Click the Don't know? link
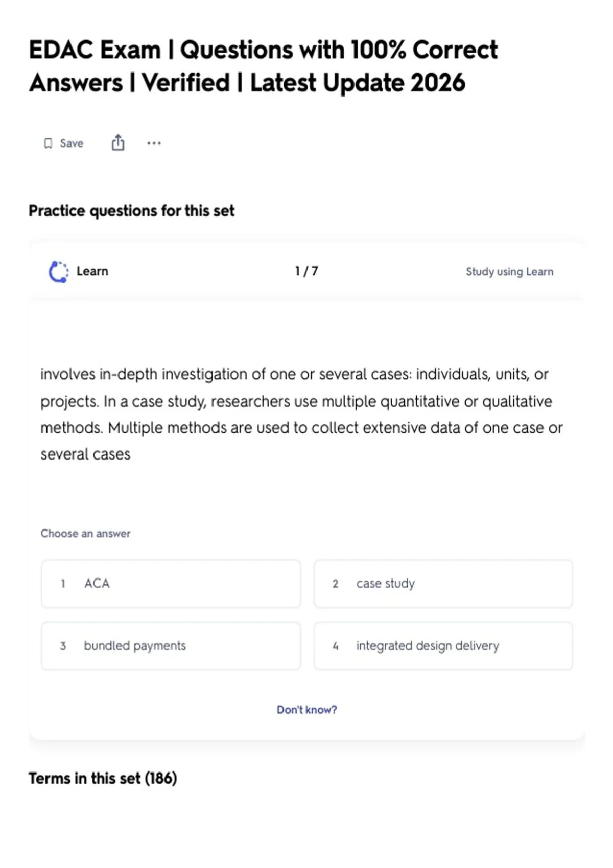This screenshot has width=613, height=868. pyautogui.click(x=306, y=710)
